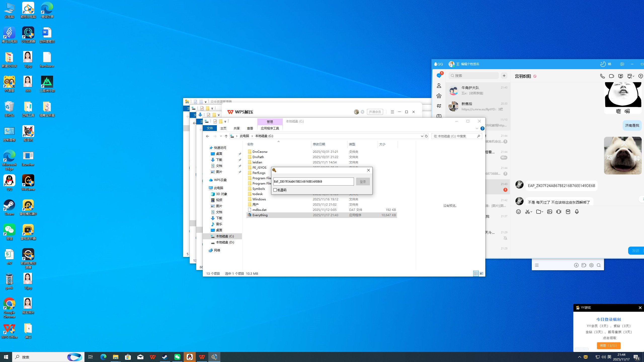The image size is (644, 362).
Task: Click the 登录 button
Action: point(363,182)
